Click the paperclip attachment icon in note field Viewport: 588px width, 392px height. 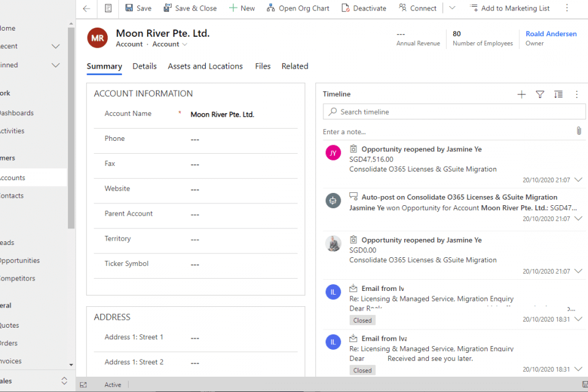coord(578,131)
